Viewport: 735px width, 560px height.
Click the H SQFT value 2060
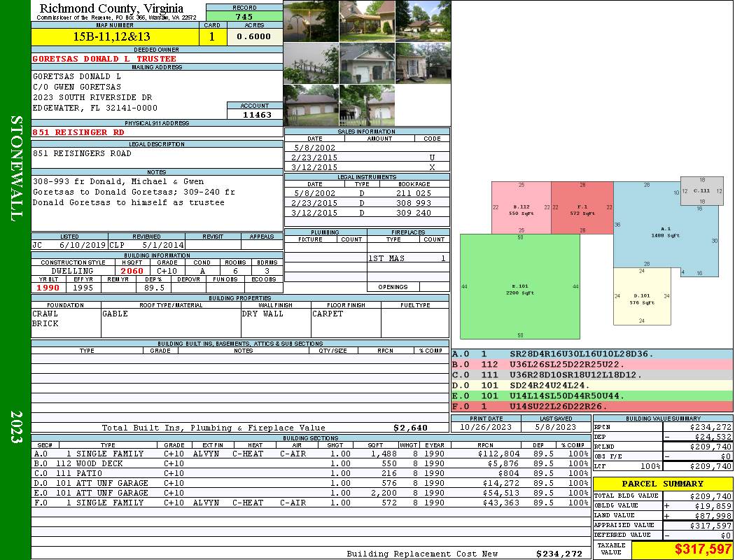tap(132, 271)
